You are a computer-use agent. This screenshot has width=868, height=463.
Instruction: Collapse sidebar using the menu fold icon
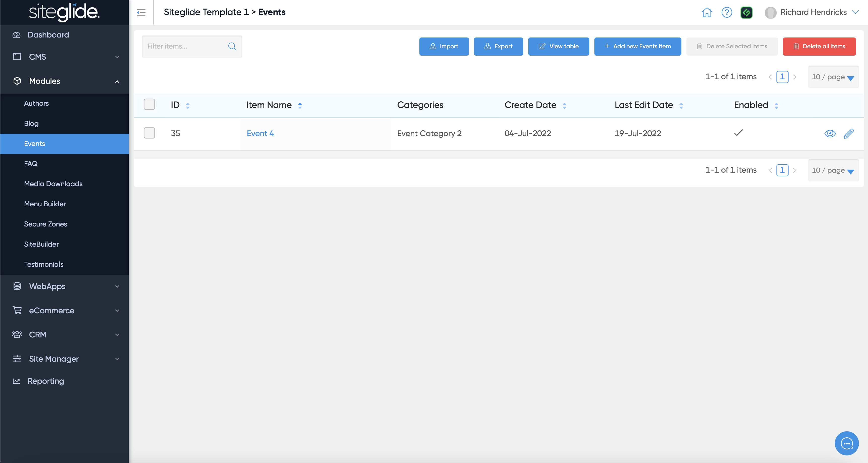click(141, 13)
